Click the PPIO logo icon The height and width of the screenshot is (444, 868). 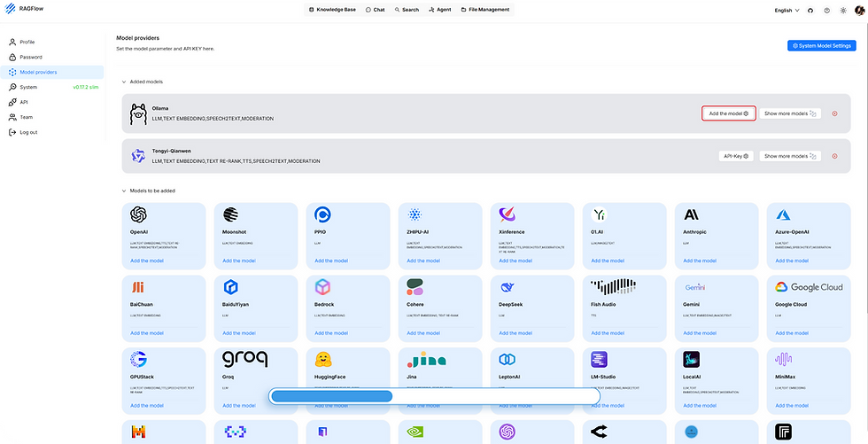(x=322, y=214)
